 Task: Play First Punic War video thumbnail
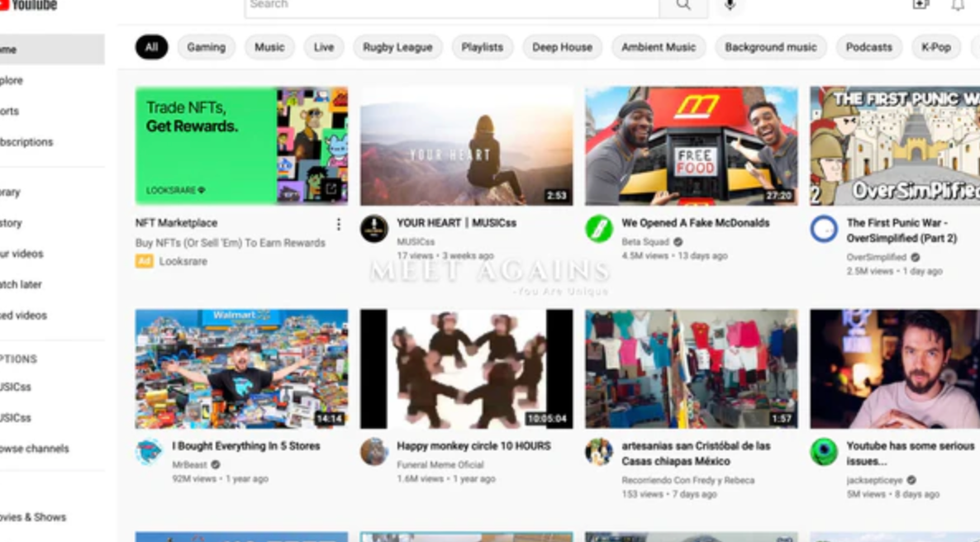895,145
